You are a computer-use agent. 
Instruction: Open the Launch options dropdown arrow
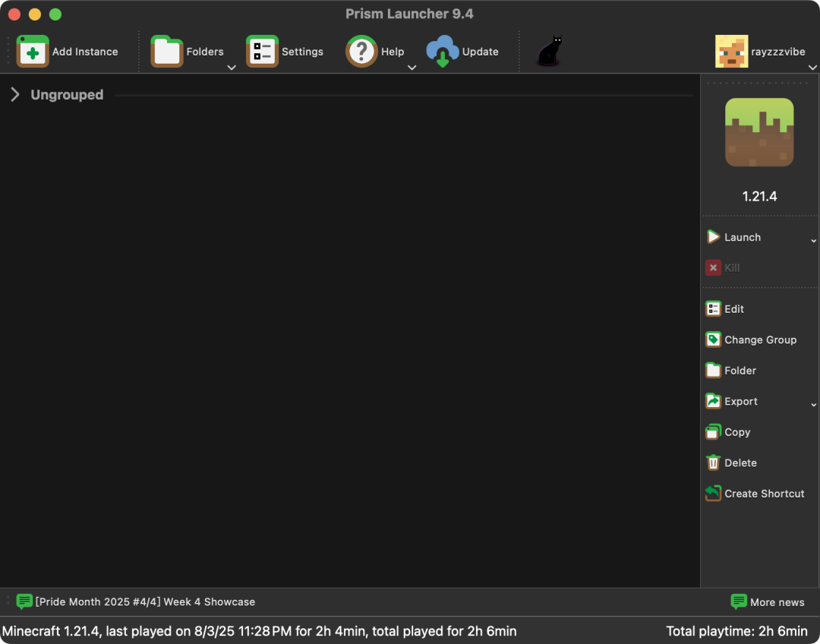pyautogui.click(x=814, y=241)
